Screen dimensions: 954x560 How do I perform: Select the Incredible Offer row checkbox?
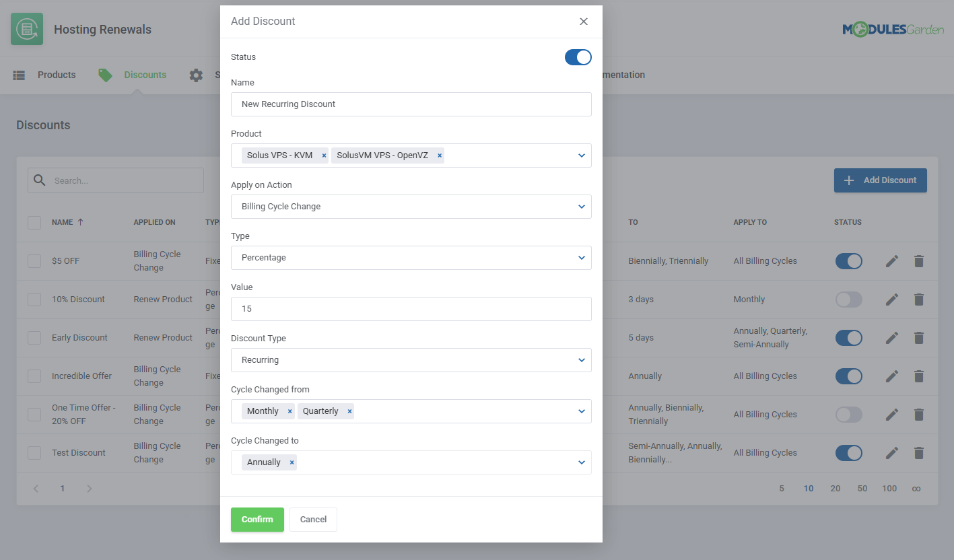(34, 376)
